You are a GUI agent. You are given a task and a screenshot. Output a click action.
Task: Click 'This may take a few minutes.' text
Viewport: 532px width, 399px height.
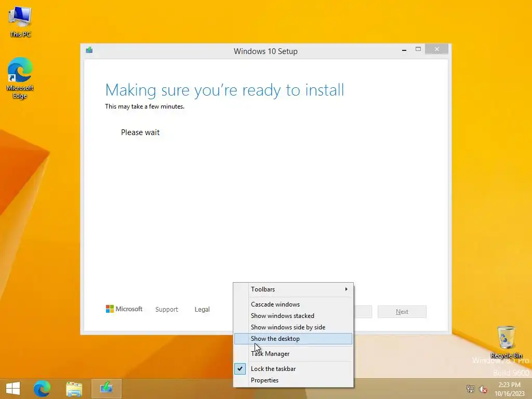(144, 107)
